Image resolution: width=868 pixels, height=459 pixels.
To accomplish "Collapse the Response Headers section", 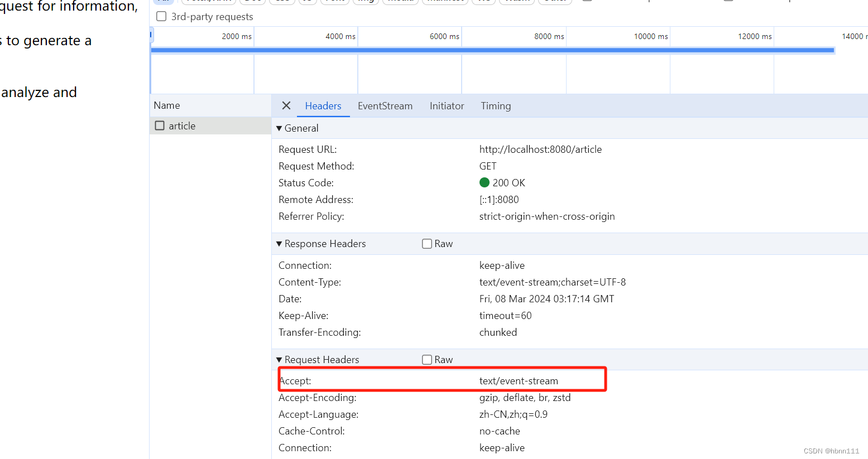I will pyautogui.click(x=279, y=244).
